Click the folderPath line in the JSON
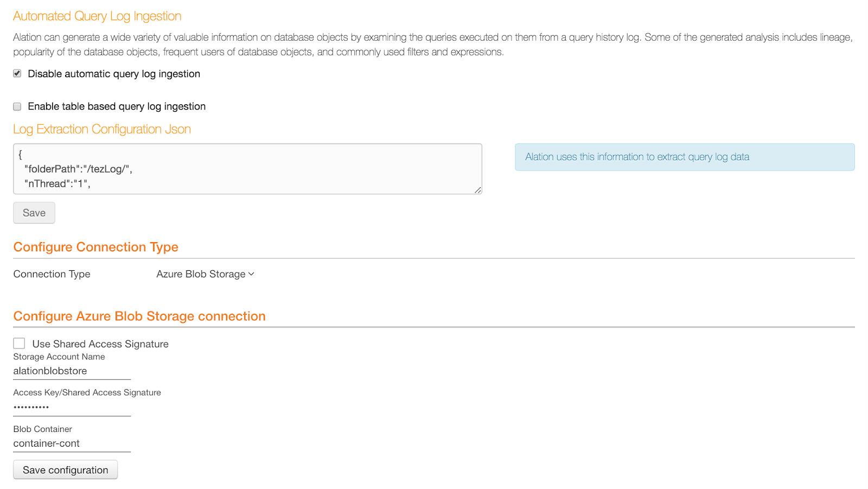Screen dimensions: 868x489 (x=78, y=169)
